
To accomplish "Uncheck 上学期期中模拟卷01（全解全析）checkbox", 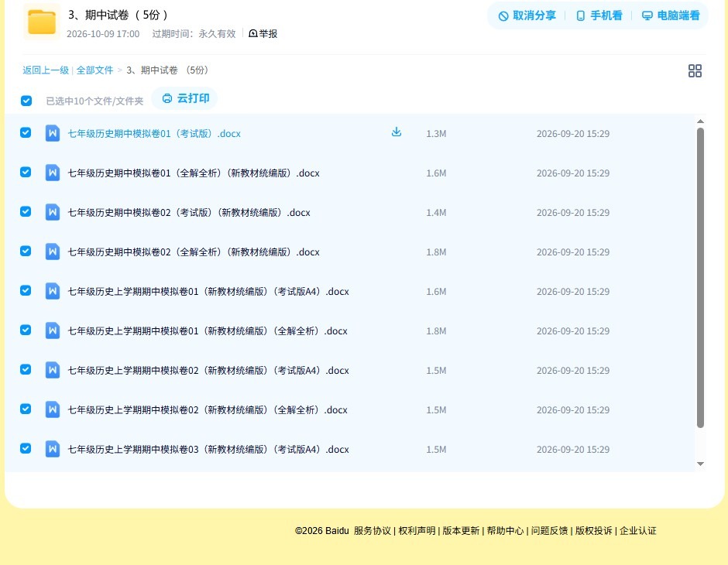I will click(x=26, y=330).
